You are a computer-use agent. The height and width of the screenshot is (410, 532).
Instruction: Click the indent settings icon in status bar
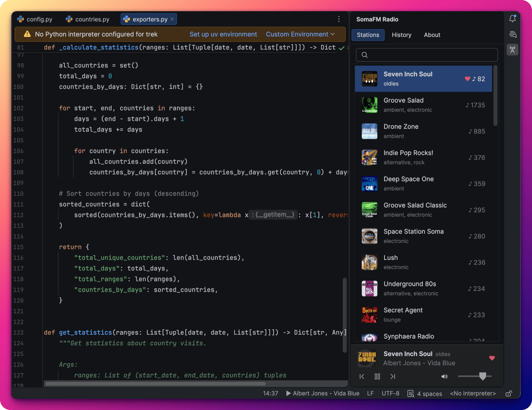411,393
